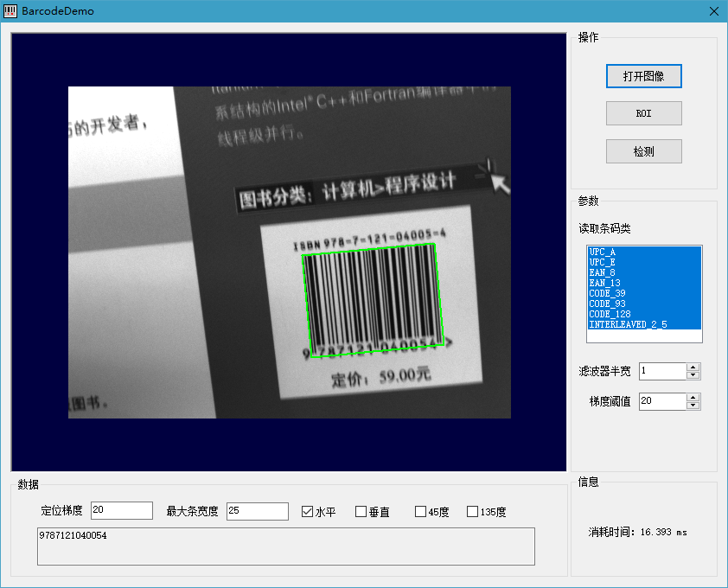Click the 最大条宽度 input field
The image size is (728, 588).
(x=257, y=511)
